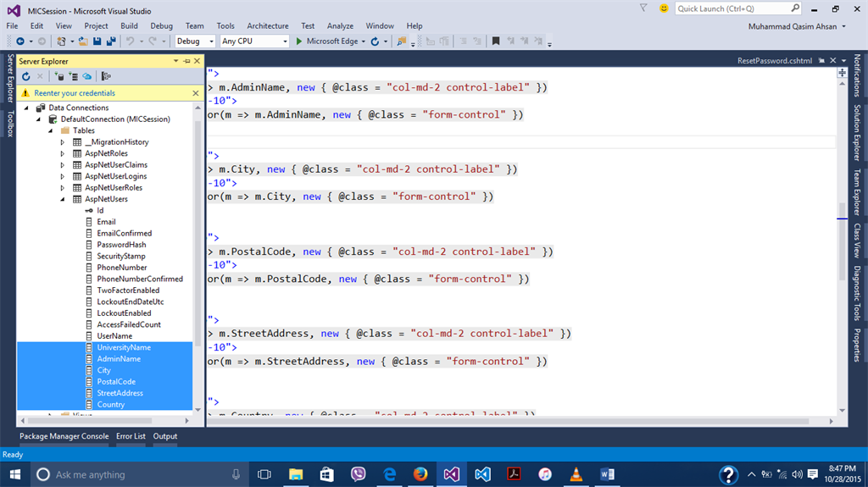Collapse the AspNetUsers table node
Viewport: 868px width, 487px height.
[62, 199]
